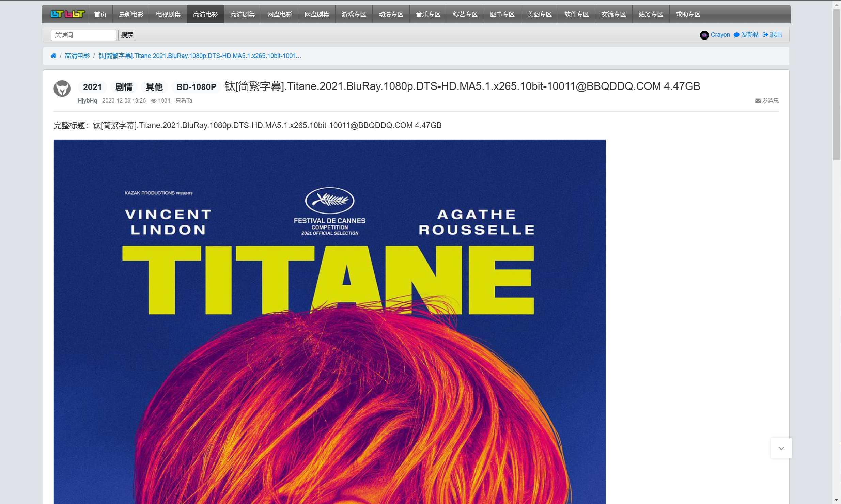This screenshot has width=841, height=504.
Task: Go to 动漫专区
Action: 391,14
